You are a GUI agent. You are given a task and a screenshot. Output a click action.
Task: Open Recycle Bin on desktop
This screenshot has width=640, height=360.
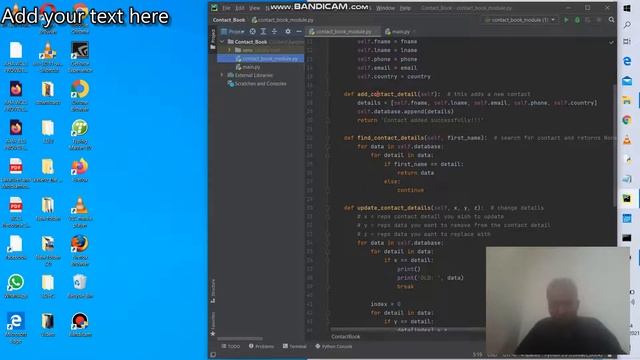coord(80,287)
